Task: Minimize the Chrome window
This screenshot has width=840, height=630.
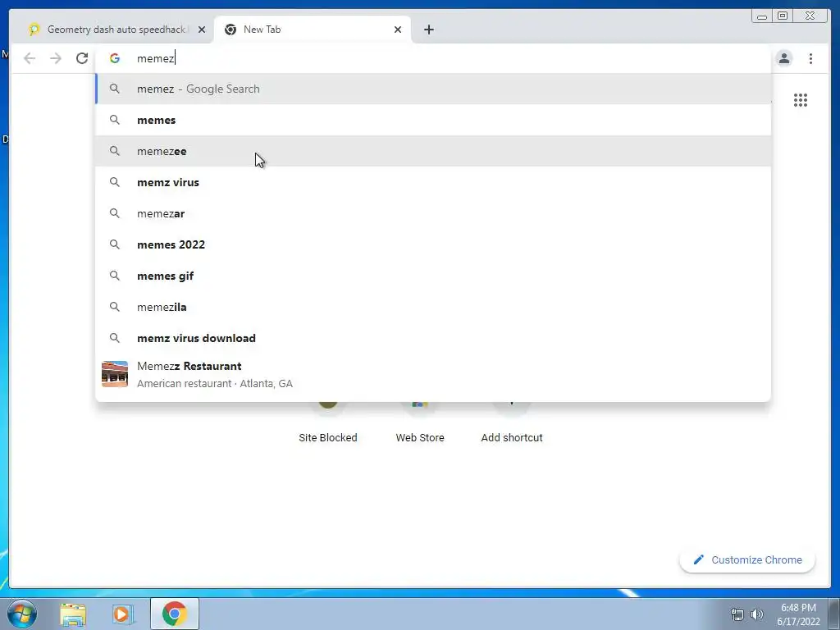Action: (762, 16)
